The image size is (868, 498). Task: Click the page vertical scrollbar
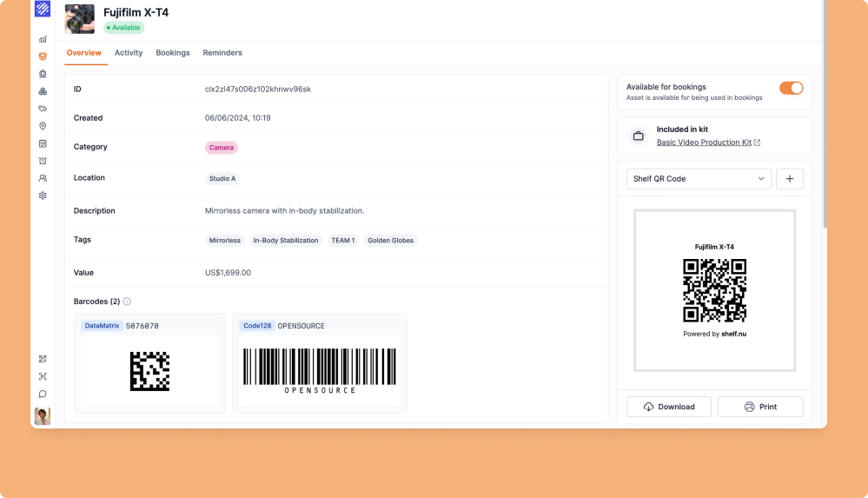coord(825,114)
